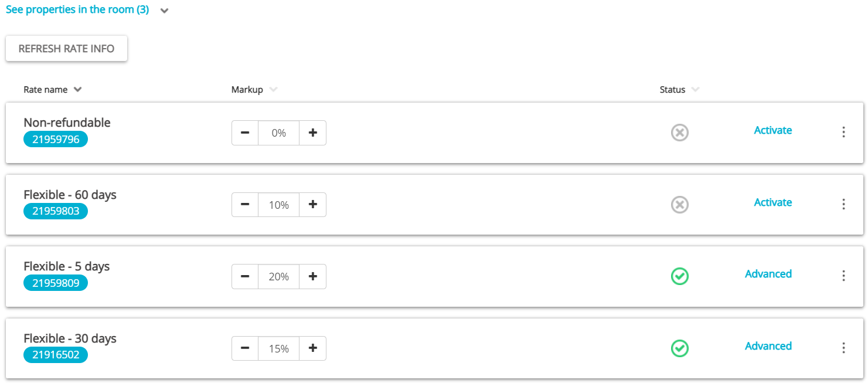Activate the Non-refundable rate
The height and width of the screenshot is (383, 868).
(772, 130)
